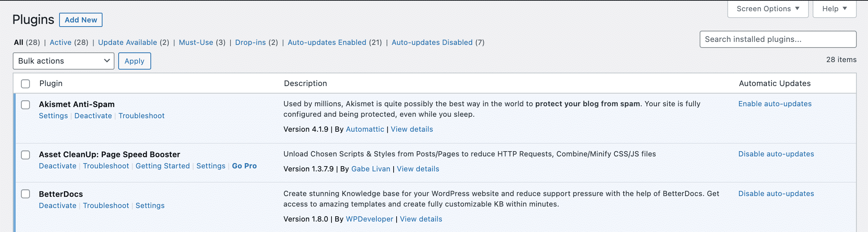The image size is (868, 232).
Task: Expand the Help dropdown tab
Action: coord(835,9)
